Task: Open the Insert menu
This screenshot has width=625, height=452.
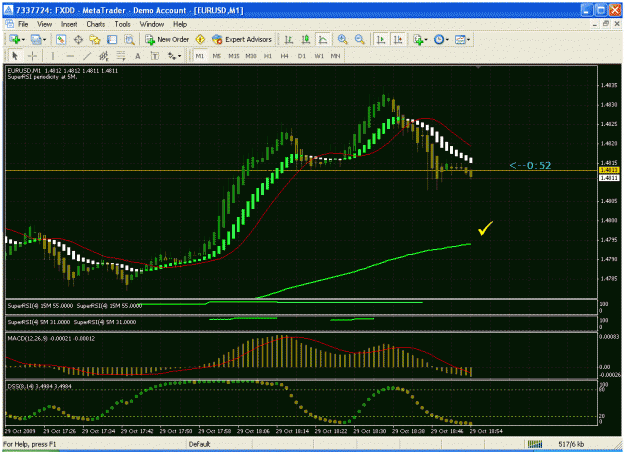Action: [69, 24]
